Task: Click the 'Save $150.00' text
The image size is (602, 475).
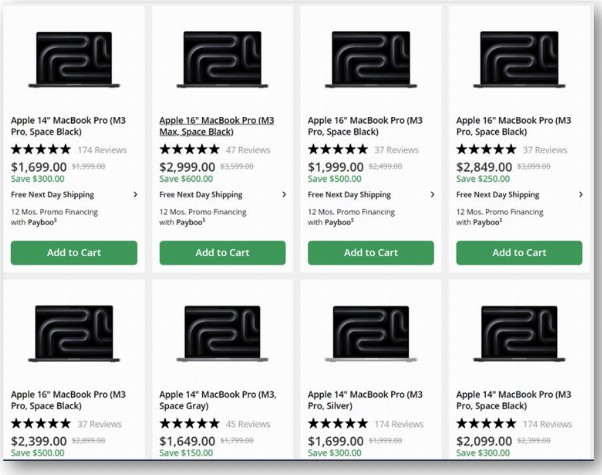Action: click(186, 453)
